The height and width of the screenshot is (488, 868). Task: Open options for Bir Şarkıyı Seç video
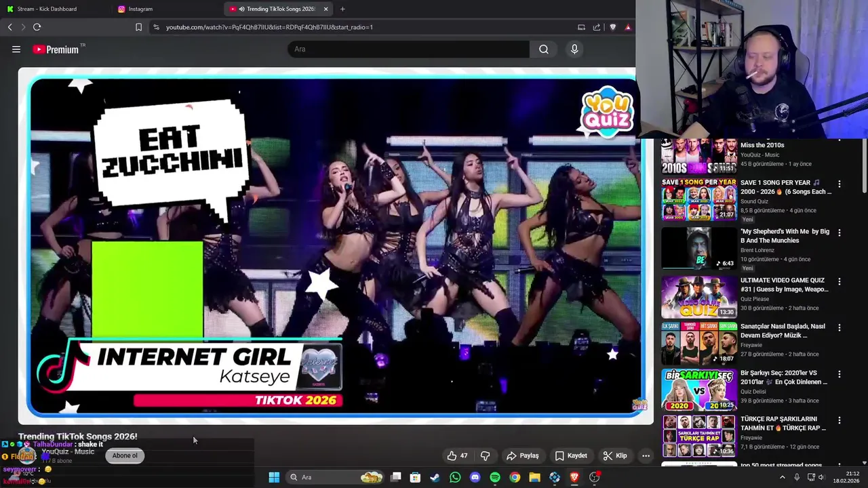[839, 374]
